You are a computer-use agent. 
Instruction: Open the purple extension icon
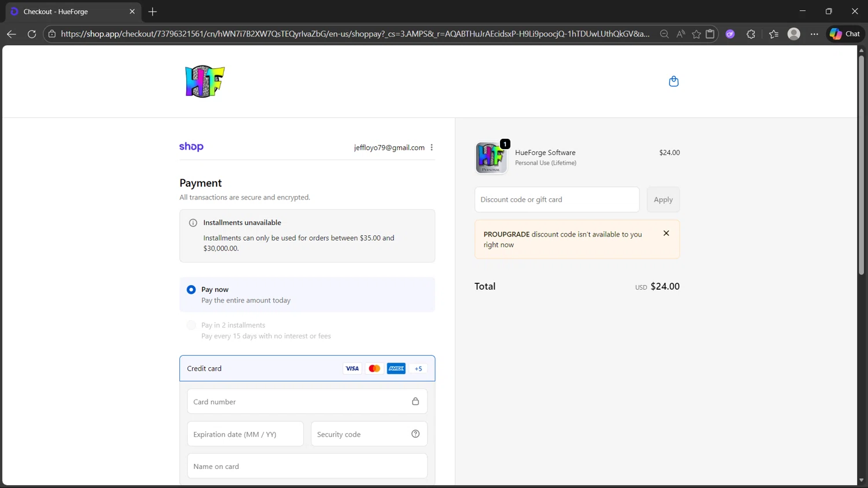[x=730, y=34]
